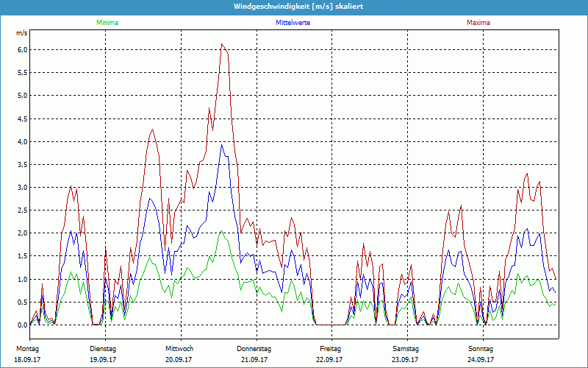Click the Mittwoch day label
This screenshot has width=588, height=368.
[179, 348]
